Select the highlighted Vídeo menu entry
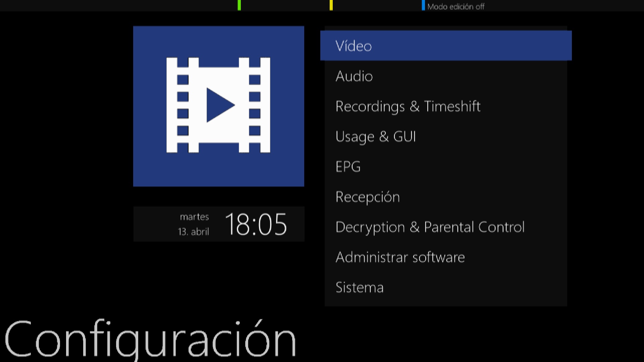 click(x=446, y=46)
